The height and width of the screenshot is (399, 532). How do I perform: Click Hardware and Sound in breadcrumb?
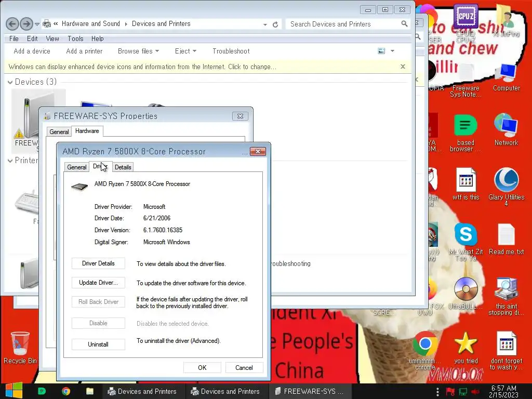90,24
